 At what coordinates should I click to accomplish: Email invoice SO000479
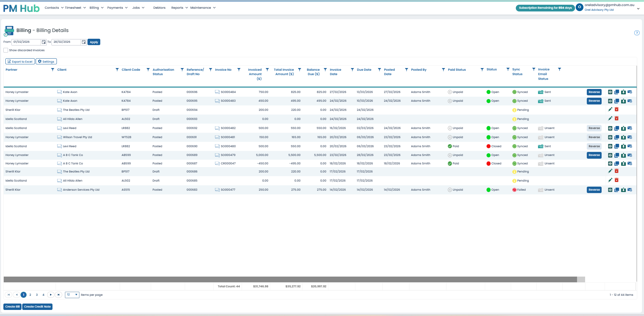click(x=630, y=155)
